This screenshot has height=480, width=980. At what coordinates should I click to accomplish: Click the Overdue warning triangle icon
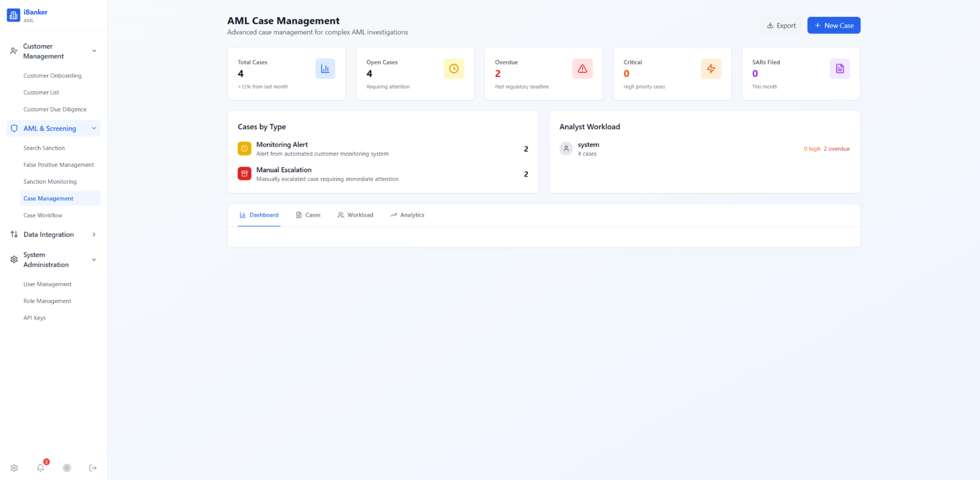(x=582, y=69)
